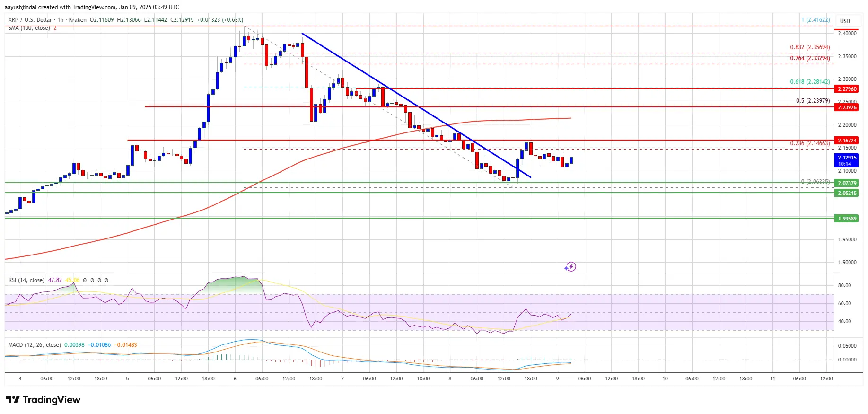Image resolution: width=868 pixels, height=414 pixels.
Task: Select the 0.5 (2.23979) Fibonacci level label
Action: 812,101
